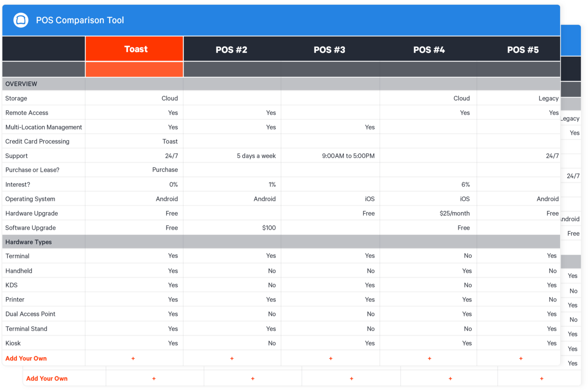The height and width of the screenshot is (390, 588).
Task: Select the POS #3 column header
Action: pyautogui.click(x=330, y=50)
